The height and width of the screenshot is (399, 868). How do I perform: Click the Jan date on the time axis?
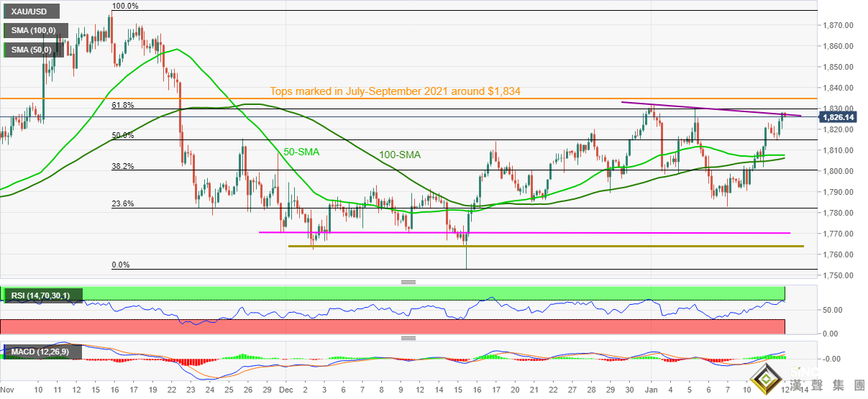(650, 389)
